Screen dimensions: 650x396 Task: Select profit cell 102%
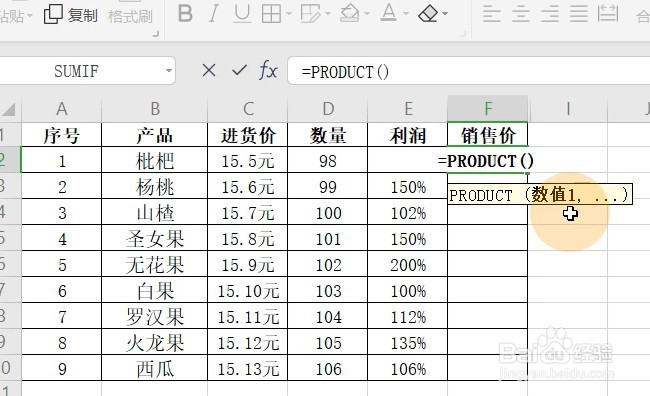[x=408, y=213]
